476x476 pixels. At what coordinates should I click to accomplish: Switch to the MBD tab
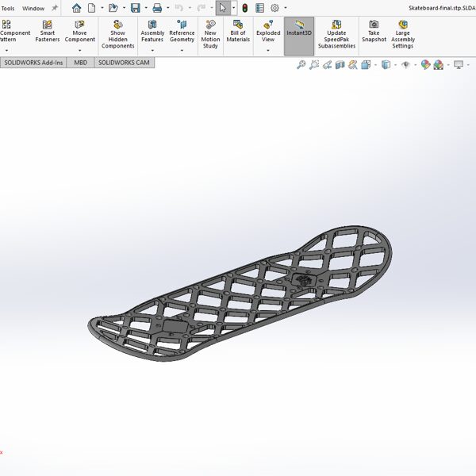tap(81, 61)
